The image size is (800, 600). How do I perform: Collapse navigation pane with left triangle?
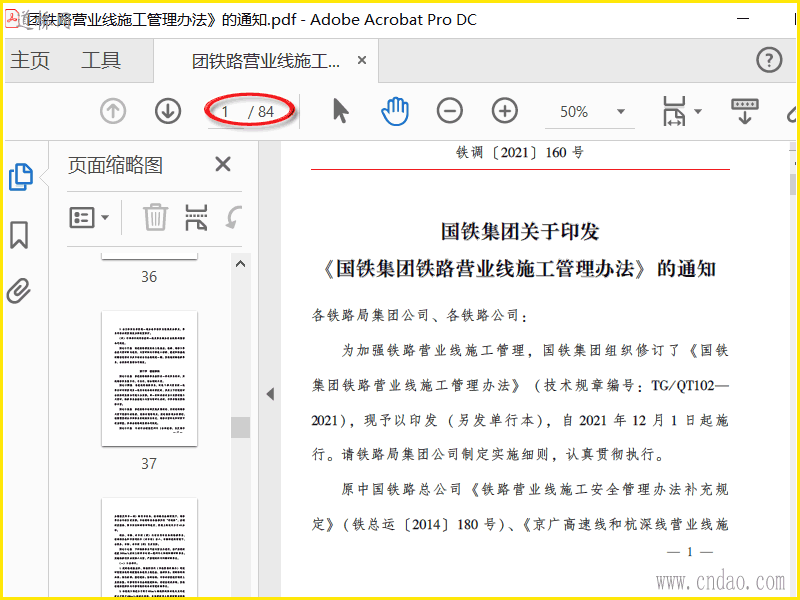click(x=270, y=394)
